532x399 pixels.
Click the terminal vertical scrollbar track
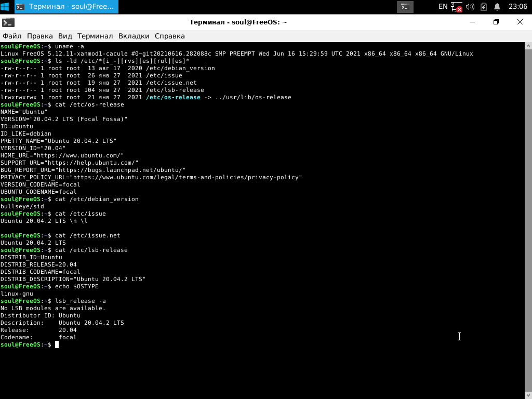click(528, 220)
